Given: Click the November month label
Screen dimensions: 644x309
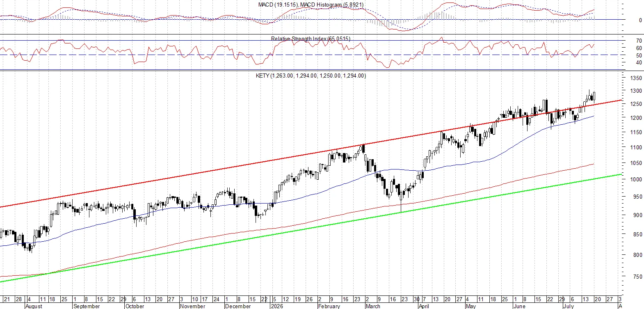Looking at the screenshot, I should [x=193, y=306].
